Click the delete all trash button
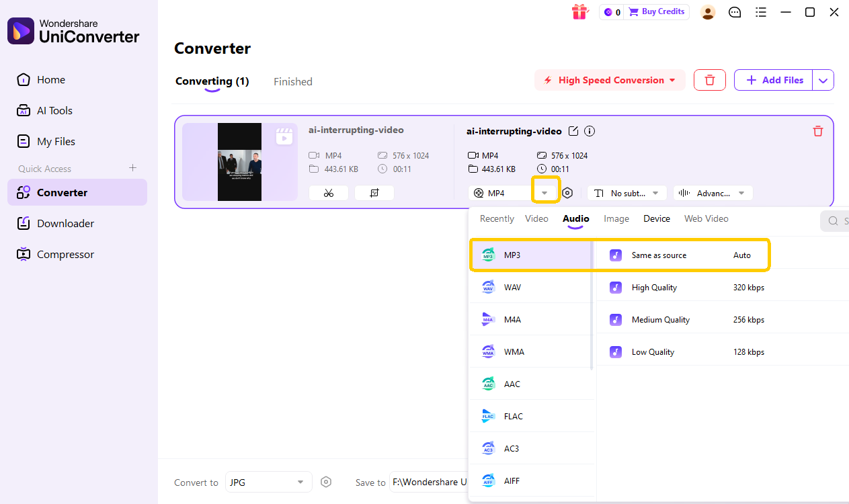The height and width of the screenshot is (504, 849). pyautogui.click(x=710, y=80)
